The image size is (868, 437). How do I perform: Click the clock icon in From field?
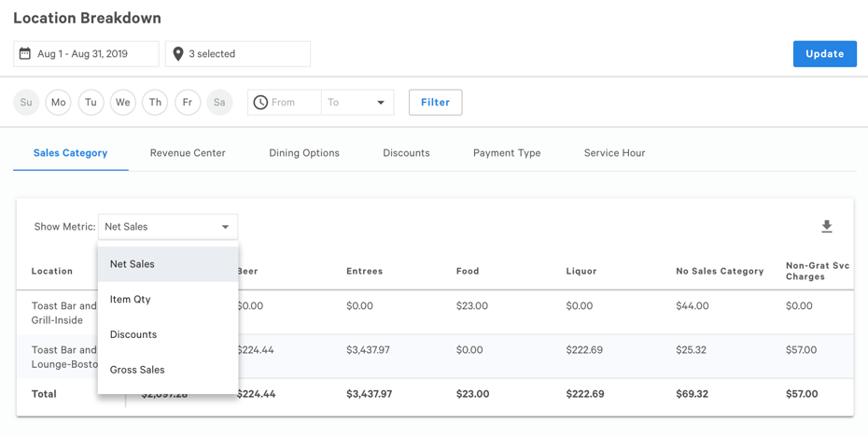(260, 103)
